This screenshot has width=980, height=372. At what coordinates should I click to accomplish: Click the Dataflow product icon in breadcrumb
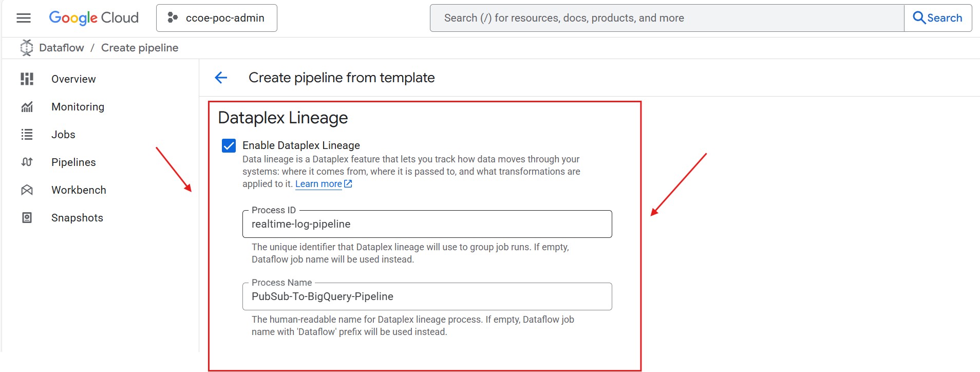point(27,48)
